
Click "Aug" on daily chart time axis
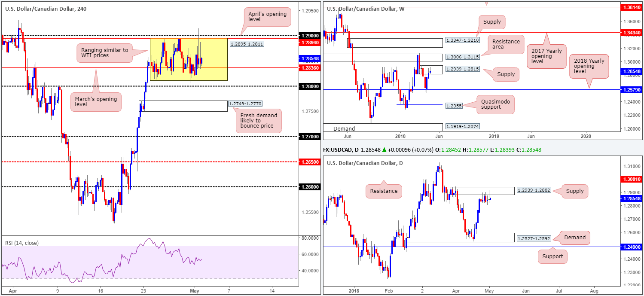[594, 290]
